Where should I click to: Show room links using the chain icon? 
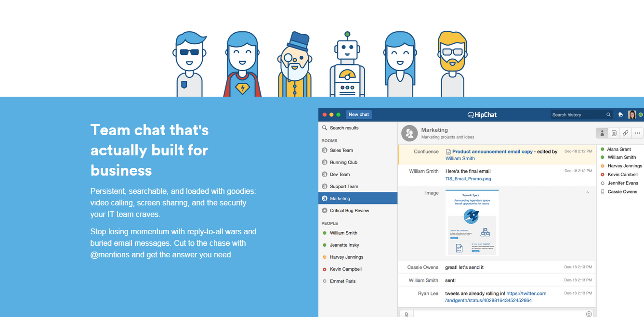(625, 133)
